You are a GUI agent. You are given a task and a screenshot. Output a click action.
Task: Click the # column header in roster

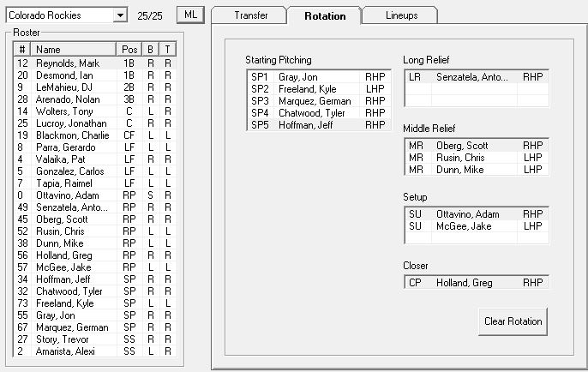(23, 50)
